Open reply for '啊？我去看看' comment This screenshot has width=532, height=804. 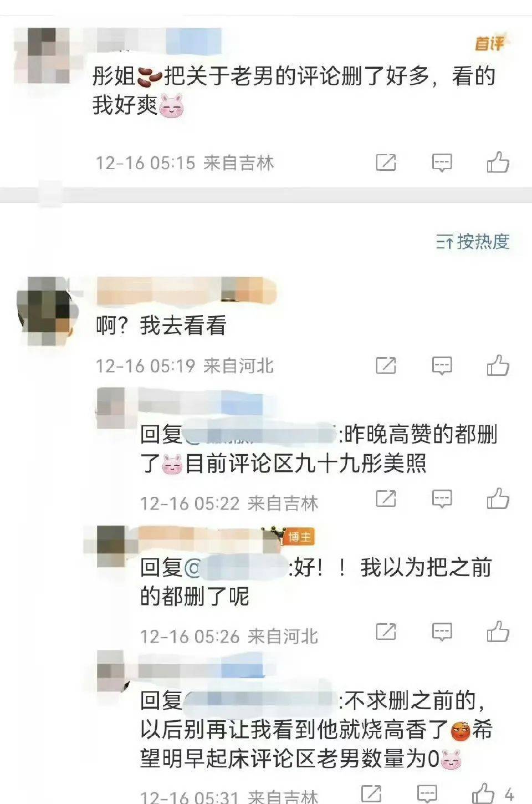[x=442, y=366]
